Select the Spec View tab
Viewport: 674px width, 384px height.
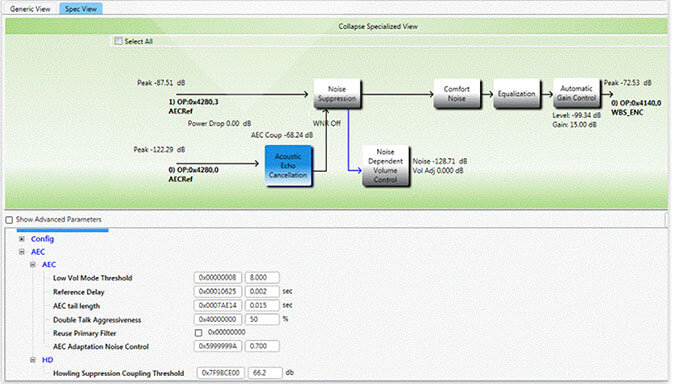point(81,9)
